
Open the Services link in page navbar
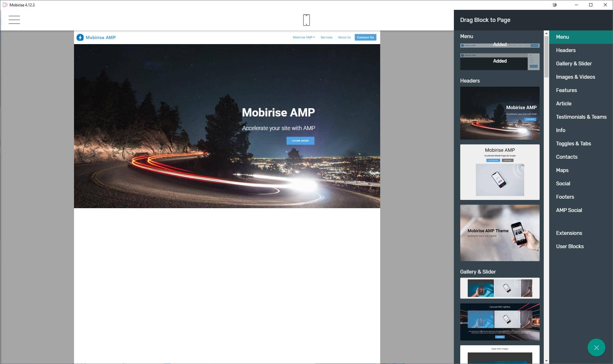(x=326, y=37)
